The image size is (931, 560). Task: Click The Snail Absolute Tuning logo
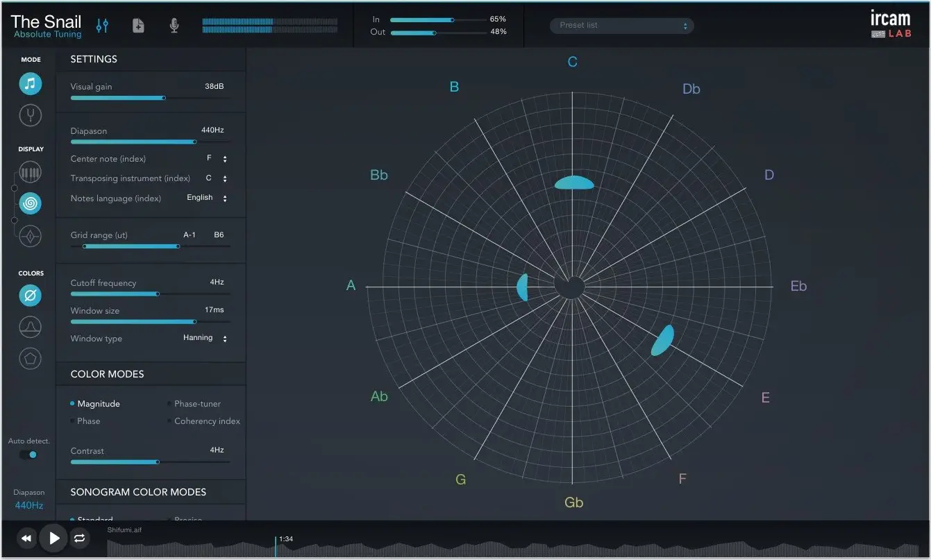pos(47,26)
